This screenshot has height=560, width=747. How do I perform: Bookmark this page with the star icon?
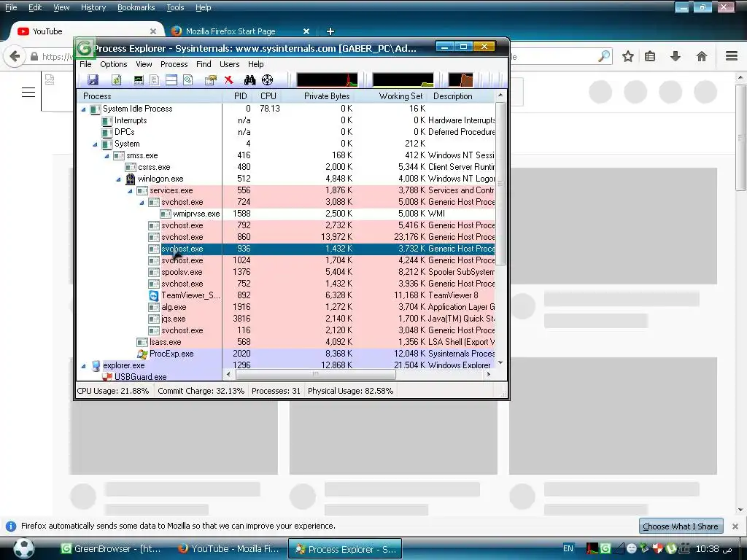coord(628,57)
